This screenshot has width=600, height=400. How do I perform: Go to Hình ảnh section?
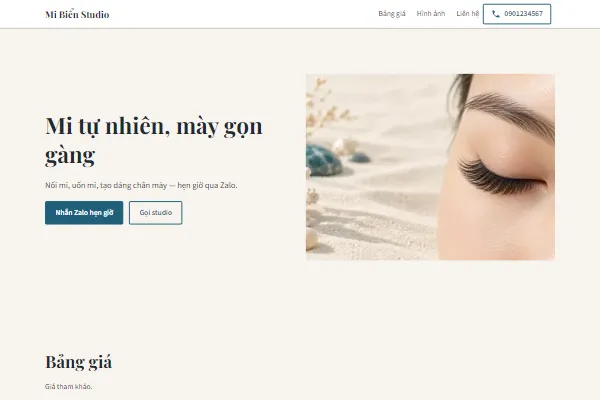pos(430,14)
